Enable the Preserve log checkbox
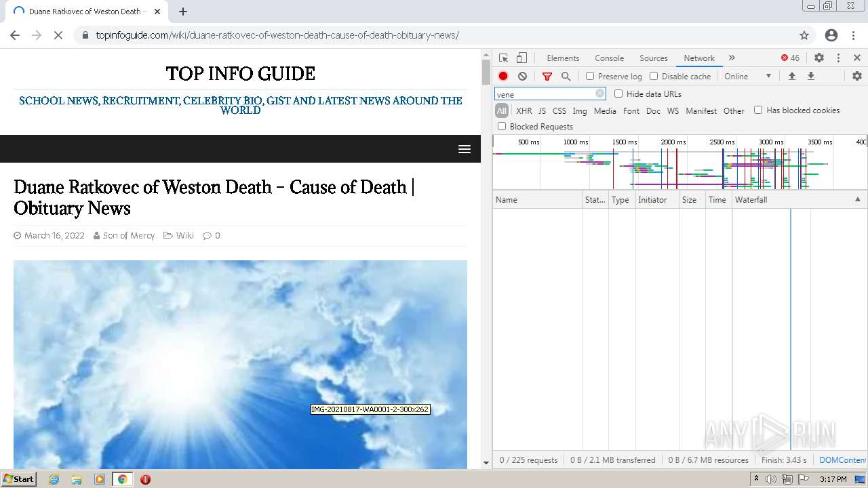 590,77
